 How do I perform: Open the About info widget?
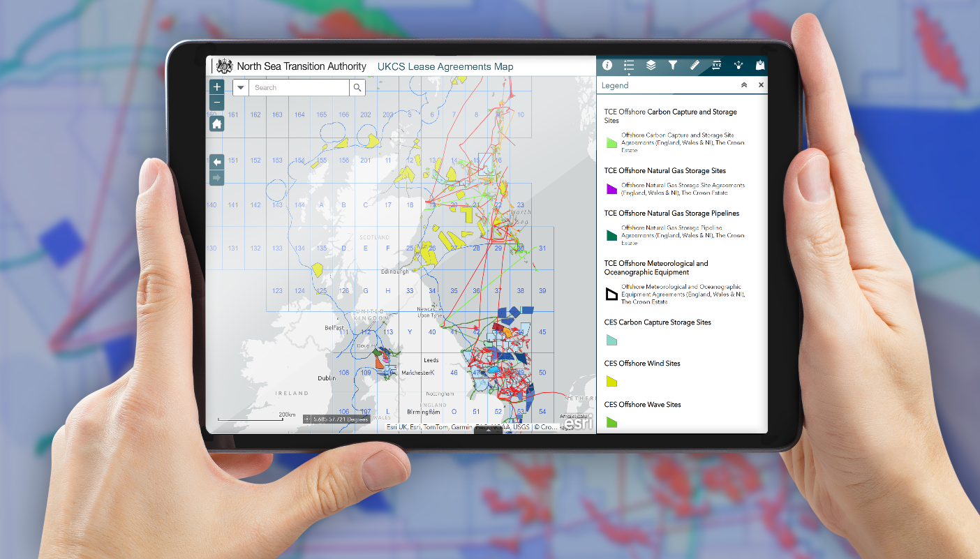[607, 65]
